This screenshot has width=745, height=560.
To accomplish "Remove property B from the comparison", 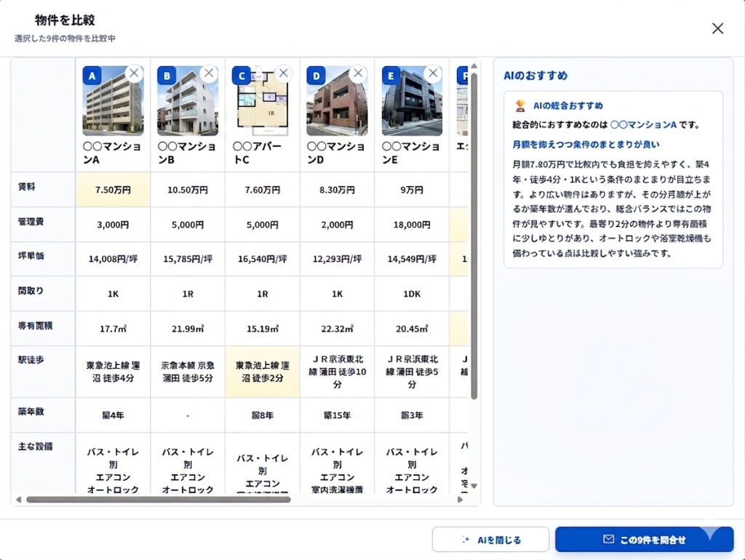I will click(209, 73).
